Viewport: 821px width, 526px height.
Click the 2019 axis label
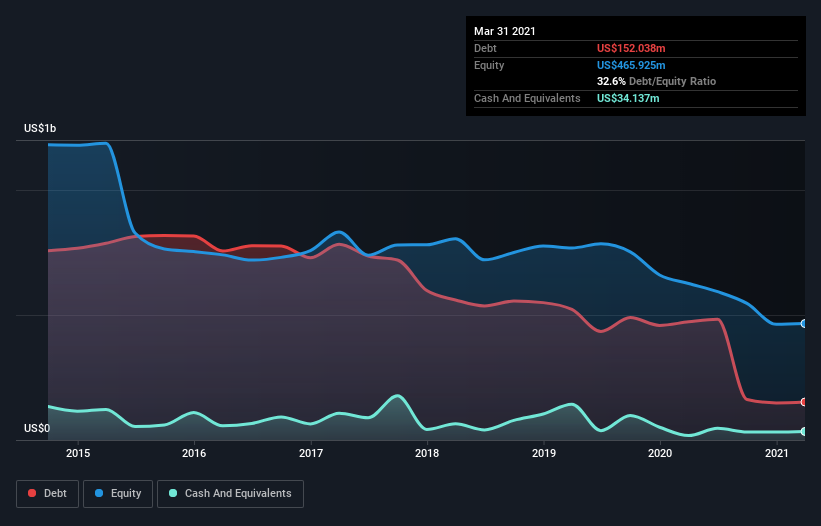[544, 453]
